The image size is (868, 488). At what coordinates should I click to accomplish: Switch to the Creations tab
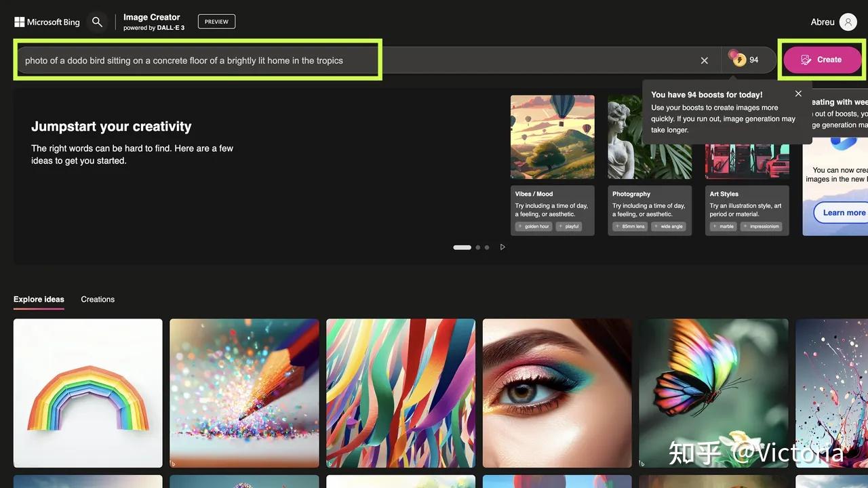(x=98, y=299)
